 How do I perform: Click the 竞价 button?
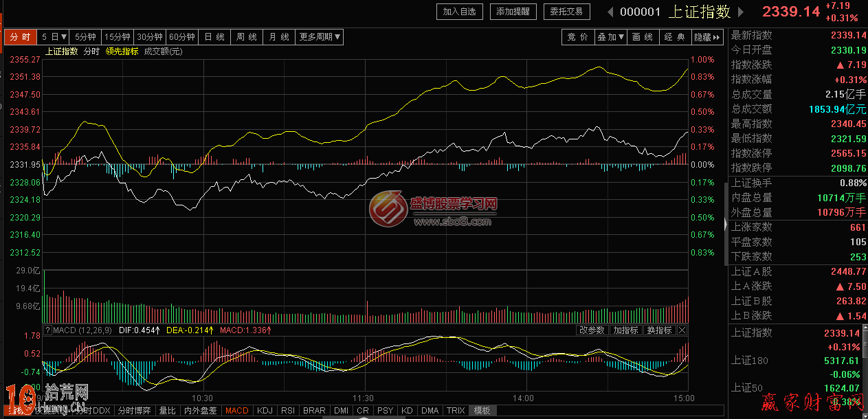pyautogui.click(x=578, y=37)
